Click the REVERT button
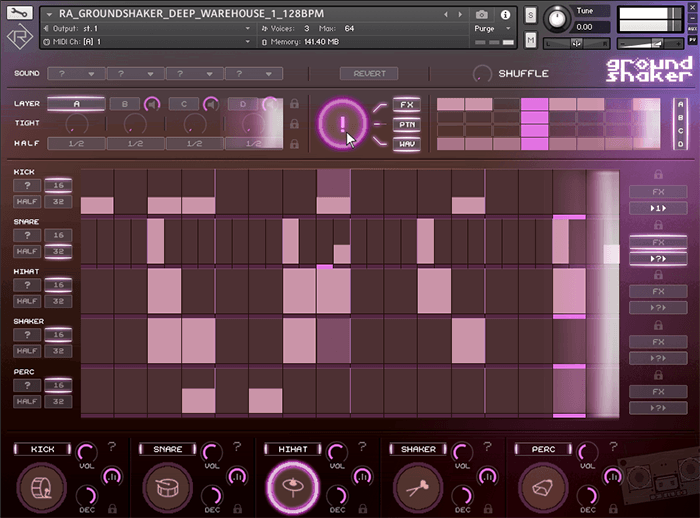700x518 pixels. [369, 74]
